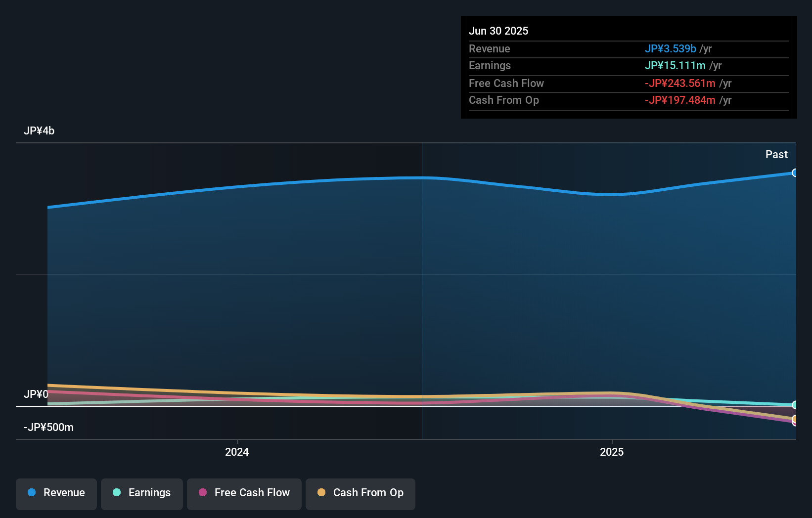Viewport: 812px width, 518px height.
Task: Click the Free Cash Flow legend button
Action: click(x=244, y=493)
